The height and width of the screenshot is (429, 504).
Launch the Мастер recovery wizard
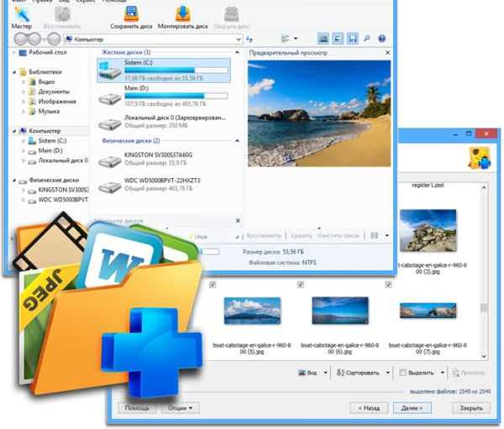22,16
